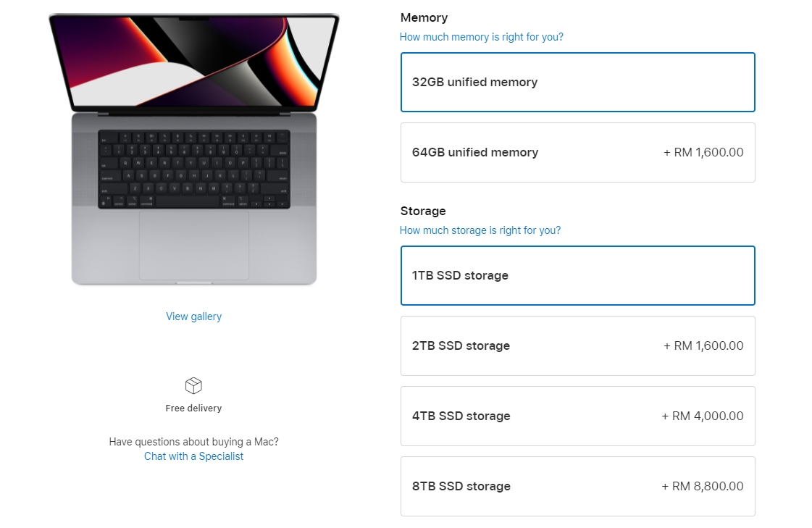This screenshot has width=812, height=528.
Task: Click the +RM 1,600.00 price on 2TB storage
Action: coord(703,345)
